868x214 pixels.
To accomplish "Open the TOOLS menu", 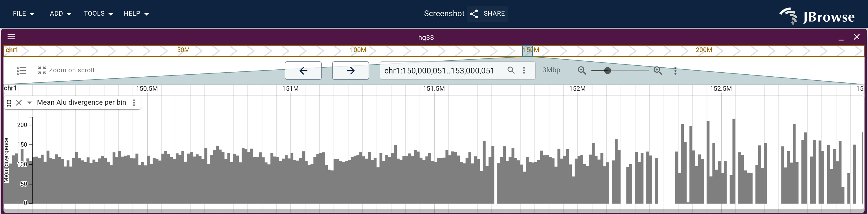I will pyautogui.click(x=98, y=14).
